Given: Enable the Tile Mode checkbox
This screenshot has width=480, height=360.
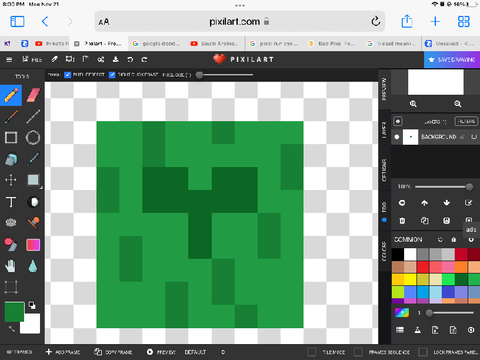Looking at the screenshot, I should click(312, 352).
